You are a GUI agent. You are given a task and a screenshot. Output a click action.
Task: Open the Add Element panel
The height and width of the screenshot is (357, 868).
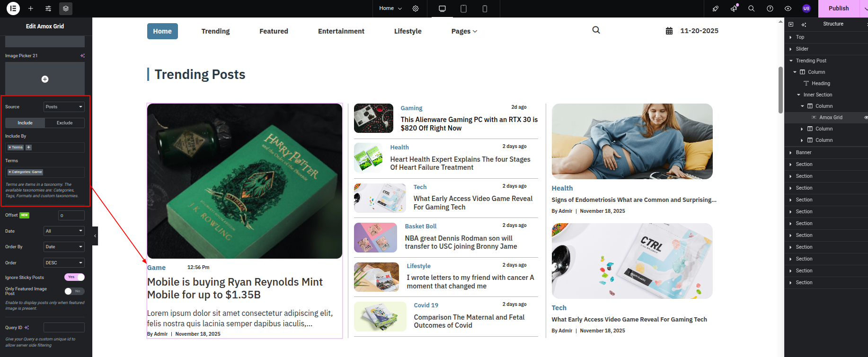click(31, 9)
